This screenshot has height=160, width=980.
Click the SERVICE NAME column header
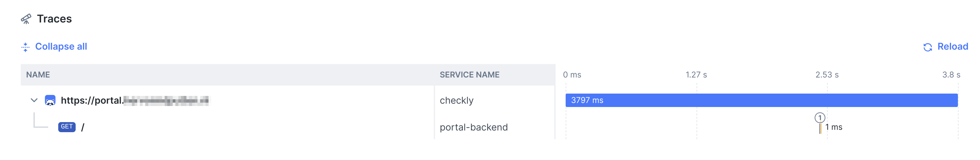[470, 75]
